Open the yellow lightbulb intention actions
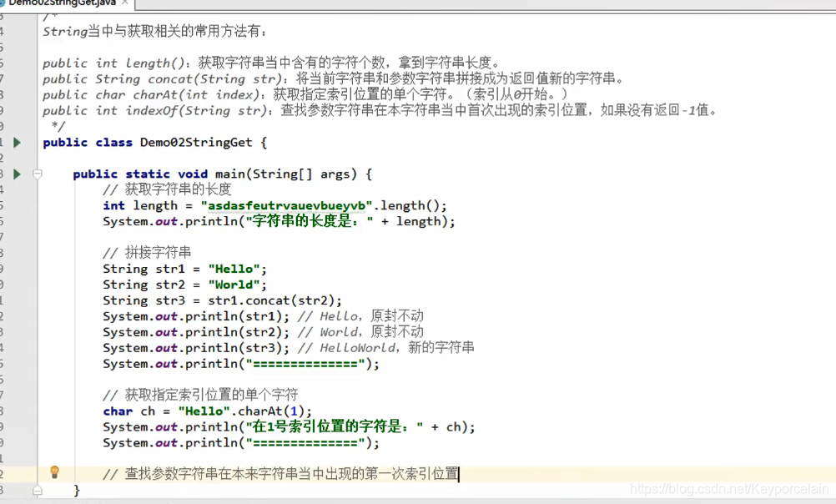This screenshot has height=504, width=836. pos(54,472)
